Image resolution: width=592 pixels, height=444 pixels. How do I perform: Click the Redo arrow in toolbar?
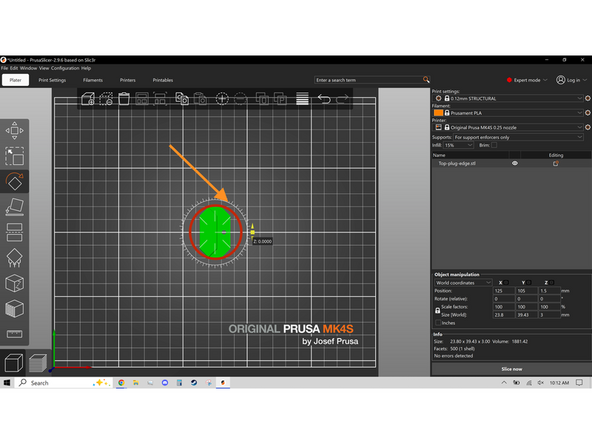coord(342,99)
